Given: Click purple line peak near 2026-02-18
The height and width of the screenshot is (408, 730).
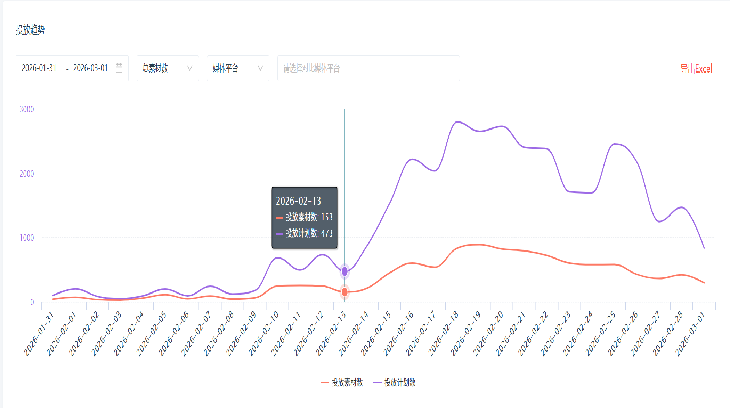Looking at the screenshot, I should (458, 122).
